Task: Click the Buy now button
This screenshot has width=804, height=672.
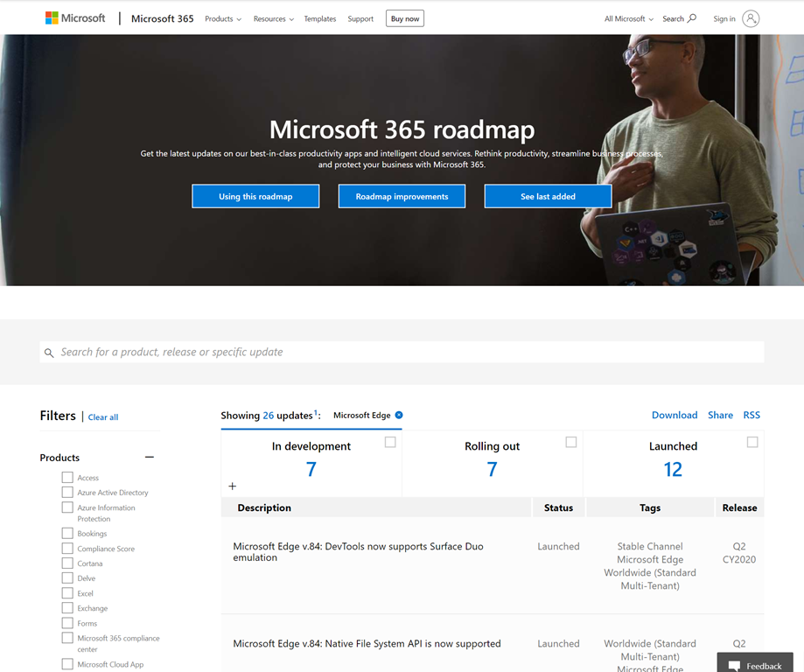Action: click(404, 17)
